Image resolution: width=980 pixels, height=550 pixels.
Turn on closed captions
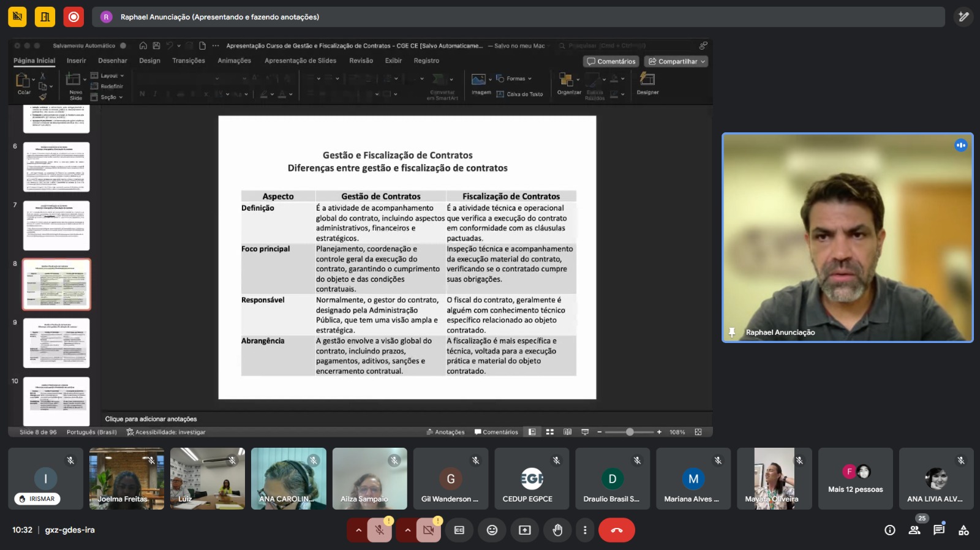click(x=459, y=530)
